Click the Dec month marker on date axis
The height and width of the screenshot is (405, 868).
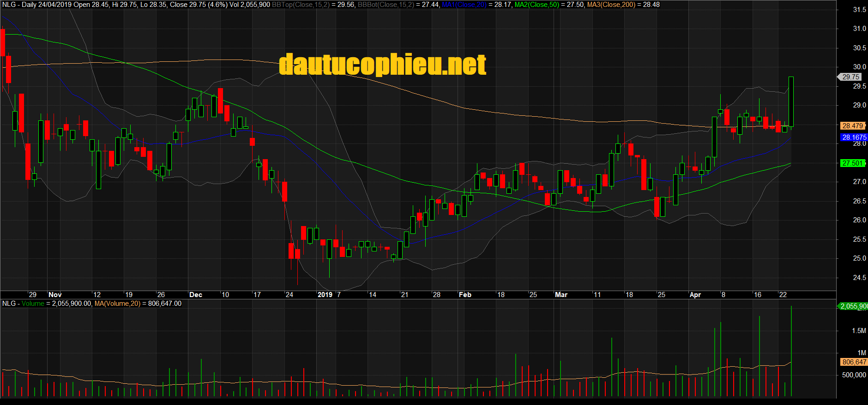[x=196, y=295]
